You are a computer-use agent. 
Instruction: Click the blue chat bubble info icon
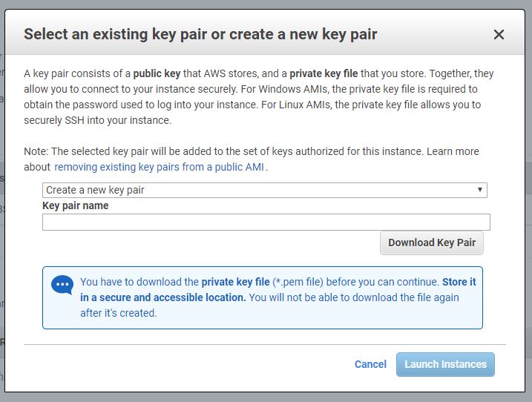pyautogui.click(x=62, y=285)
